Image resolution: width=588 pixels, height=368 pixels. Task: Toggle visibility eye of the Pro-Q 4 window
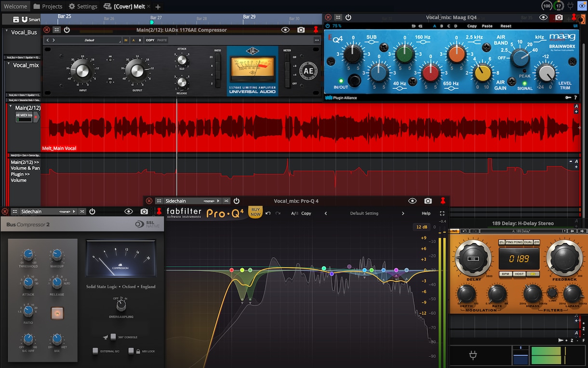(x=413, y=201)
